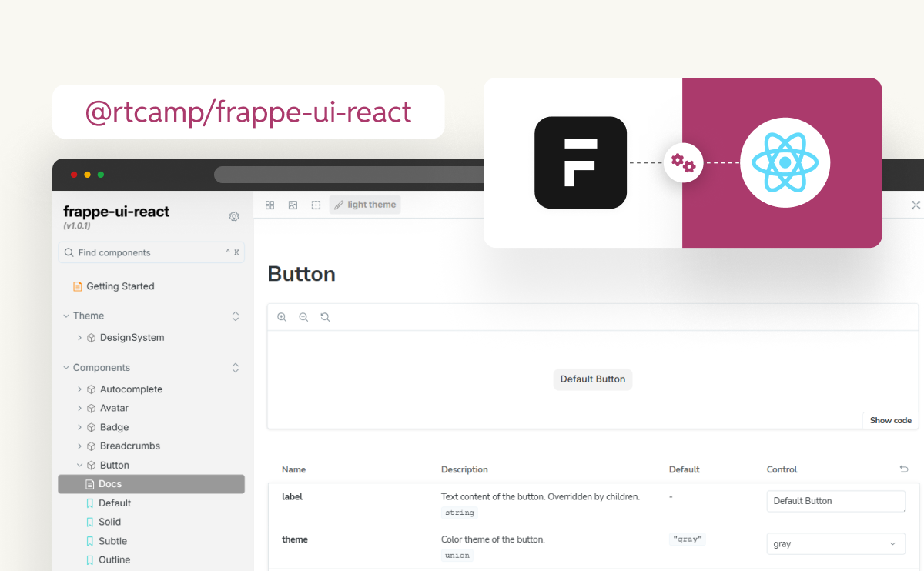The image size is (924, 571).
Task: Reset all controls with the undo icon
Action: click(x=903, y=469)
